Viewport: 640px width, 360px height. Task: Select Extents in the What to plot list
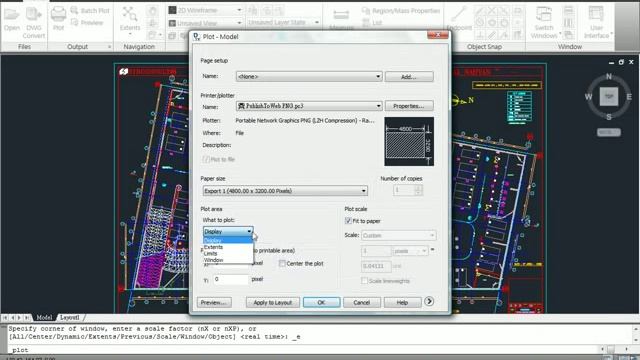(x=228, y=247)
